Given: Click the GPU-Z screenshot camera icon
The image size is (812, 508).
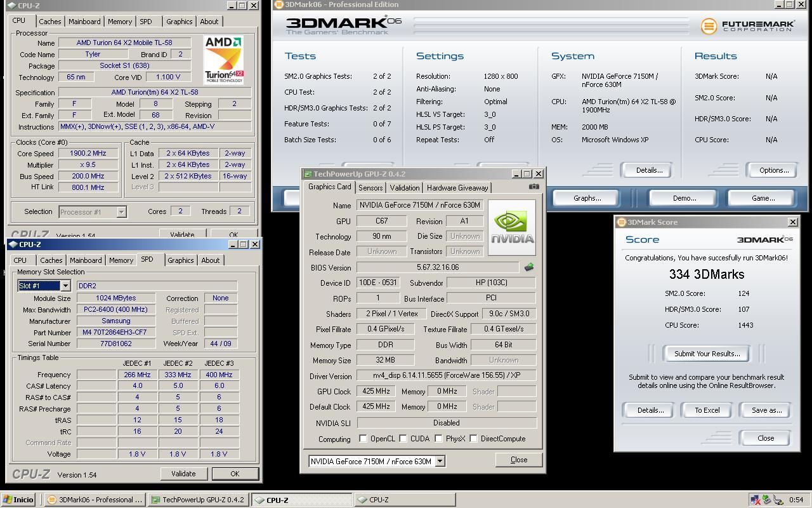Looking at the screenshot, I should click(x=534, y=187).
